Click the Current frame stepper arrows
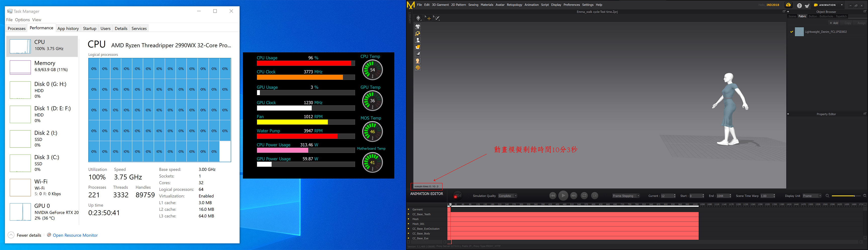This screenshot has width=868, height=250. [x=674, y=196]
